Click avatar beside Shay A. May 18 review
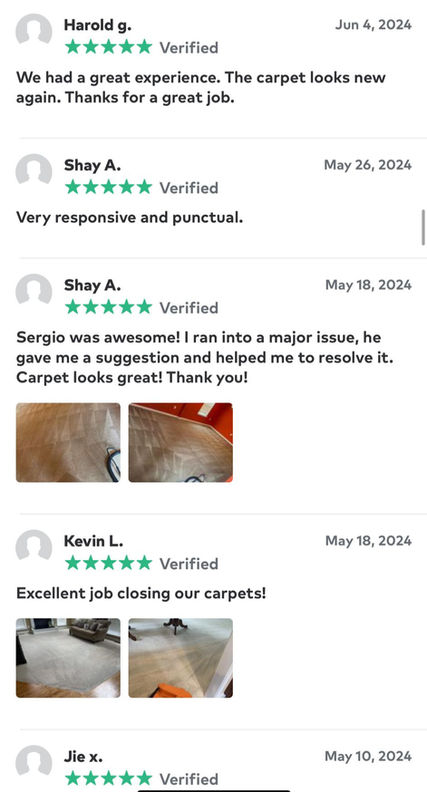Screen dimensions: 427x792 [34, 291]
